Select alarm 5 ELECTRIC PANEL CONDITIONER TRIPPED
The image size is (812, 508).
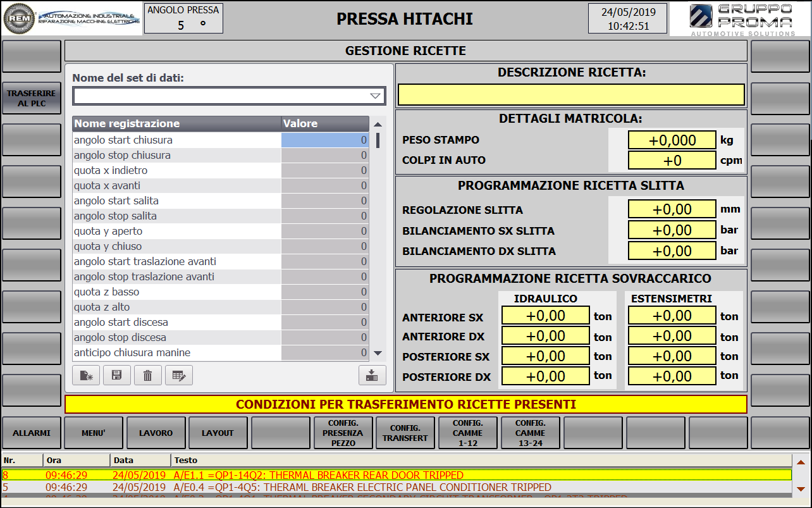pos(397,487)
